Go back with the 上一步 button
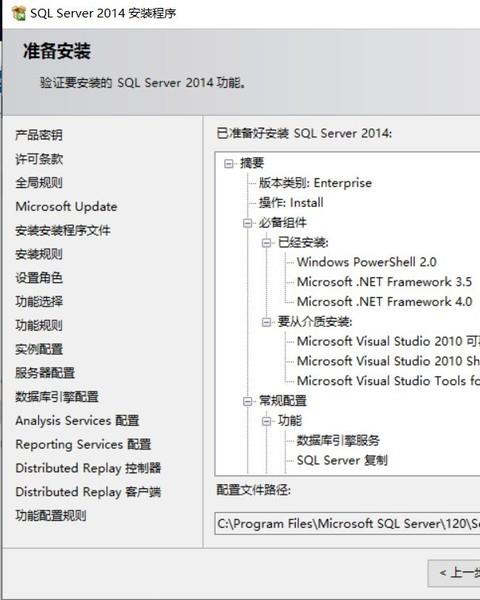Viewport: 480px width, 600px height. [x=454, y=573]
